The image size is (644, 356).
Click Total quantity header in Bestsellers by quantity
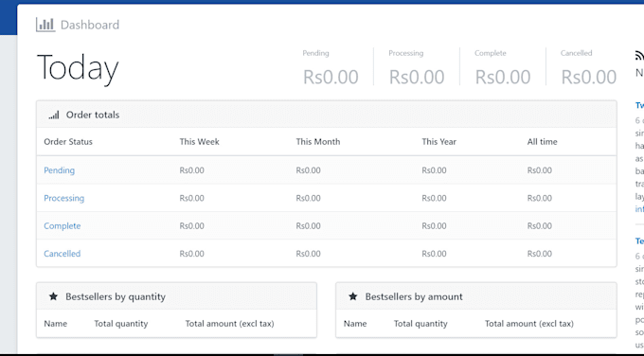tap(121, 324)
